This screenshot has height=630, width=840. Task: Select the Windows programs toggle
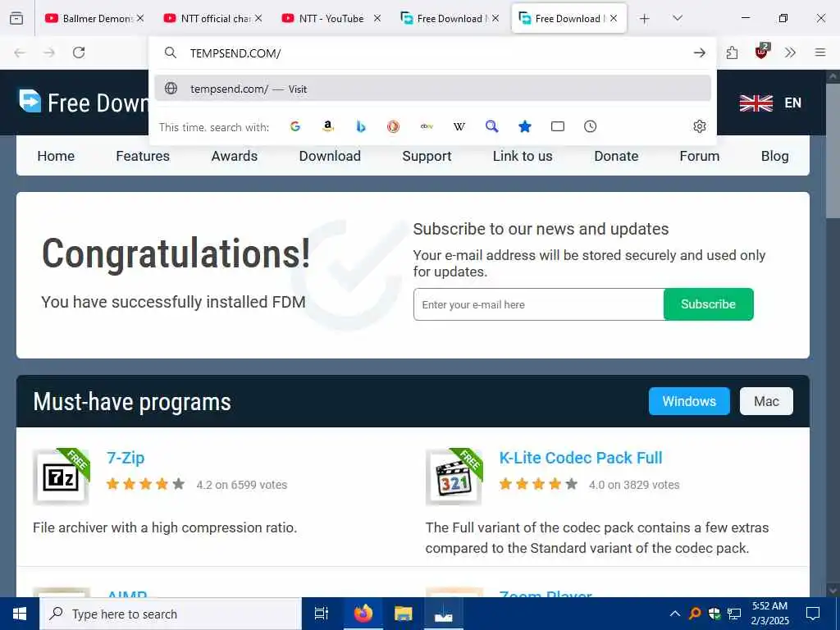[x=689, y=401]
